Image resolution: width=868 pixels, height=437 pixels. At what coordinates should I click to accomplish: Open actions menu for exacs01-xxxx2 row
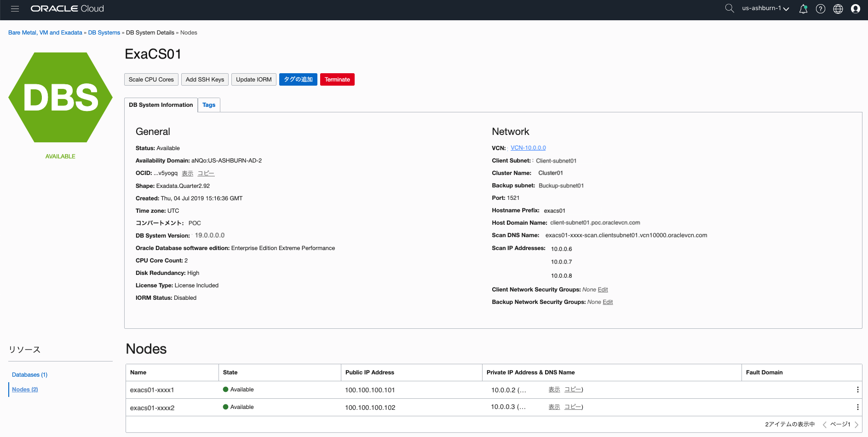pos(857,407)
